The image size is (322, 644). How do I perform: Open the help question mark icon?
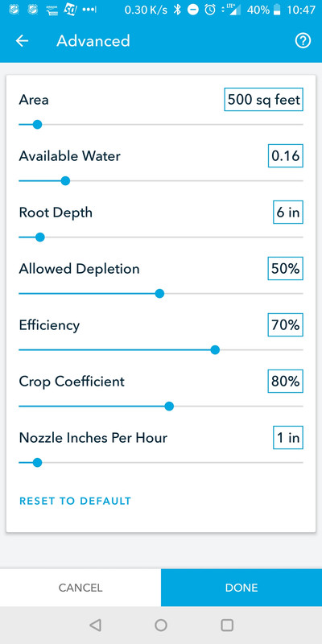(x=303, y=41)
